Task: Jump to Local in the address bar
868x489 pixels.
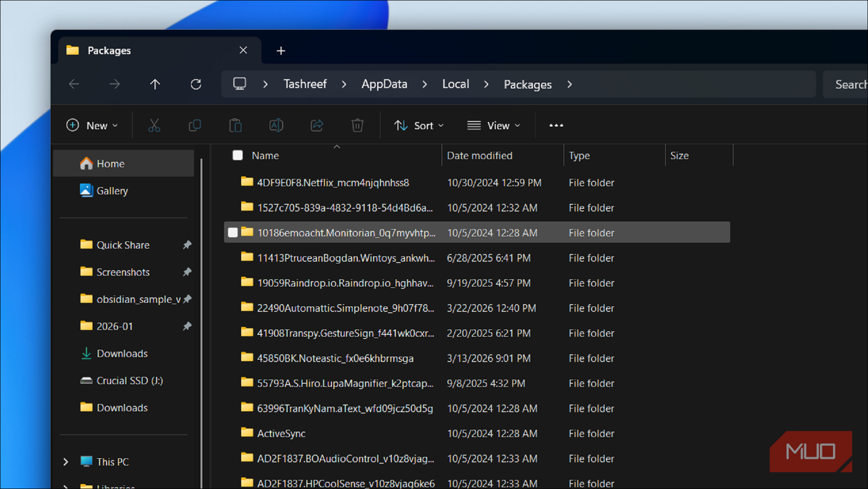Action: click(x=456, y=84)
